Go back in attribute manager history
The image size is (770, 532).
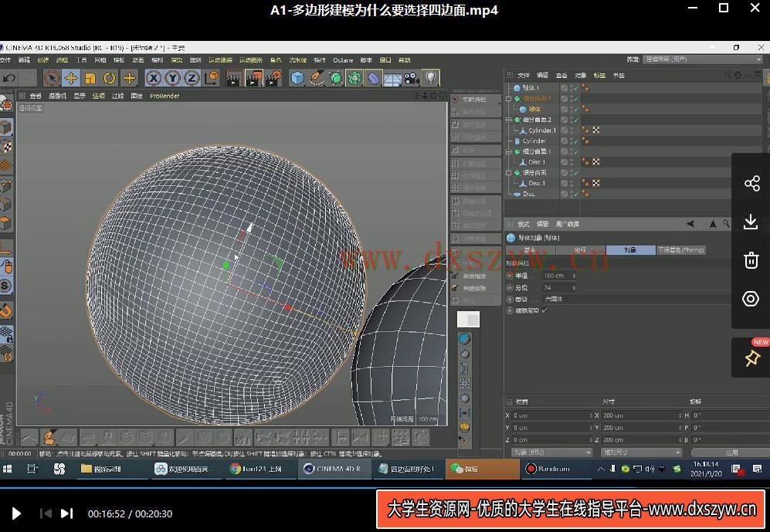[x=690, y=224]
